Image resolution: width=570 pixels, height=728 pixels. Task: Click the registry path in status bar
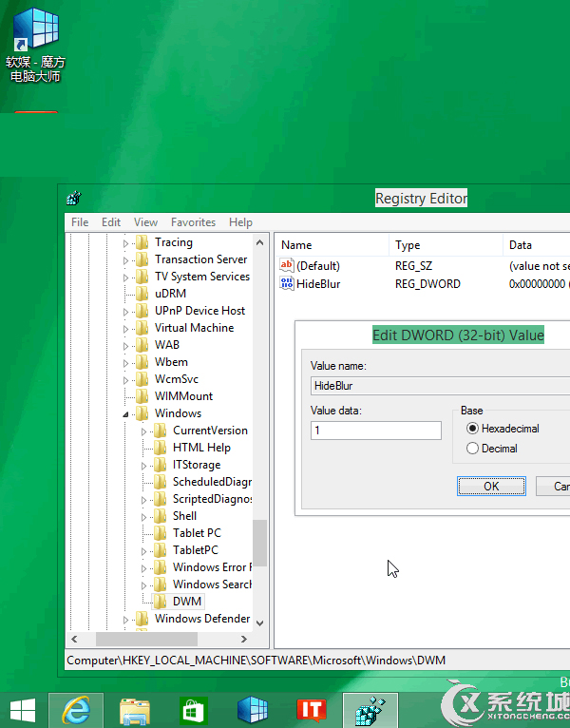coord(256,660)
